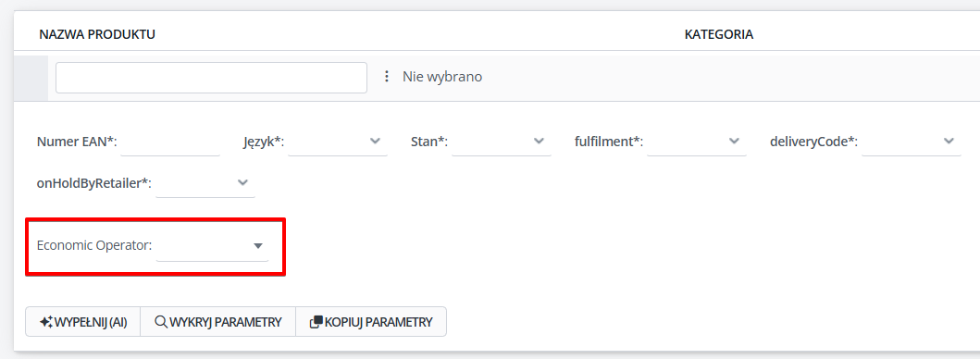Click the deliveryCode* label text
This screenshot has width=980, height=359.
(x=813, y=142)
